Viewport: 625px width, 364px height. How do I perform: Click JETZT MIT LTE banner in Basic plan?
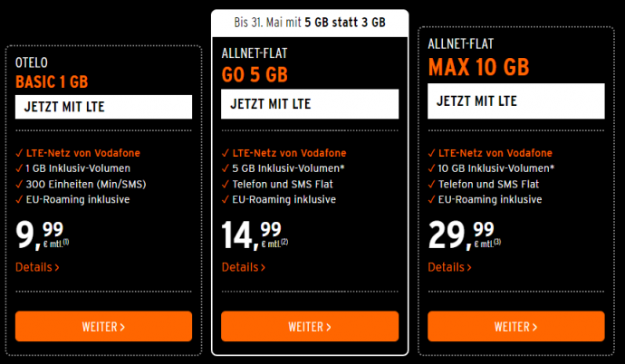point(103,107)
